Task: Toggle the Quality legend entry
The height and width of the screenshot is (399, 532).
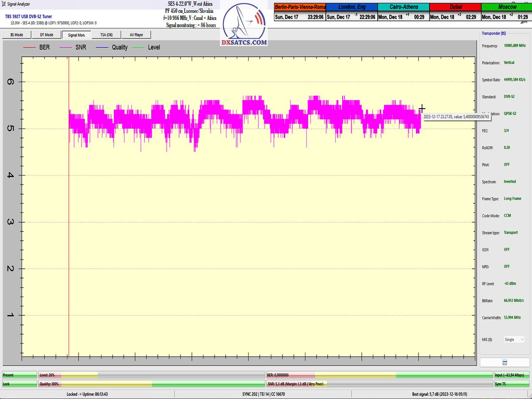Action: [x=112, y=47]
